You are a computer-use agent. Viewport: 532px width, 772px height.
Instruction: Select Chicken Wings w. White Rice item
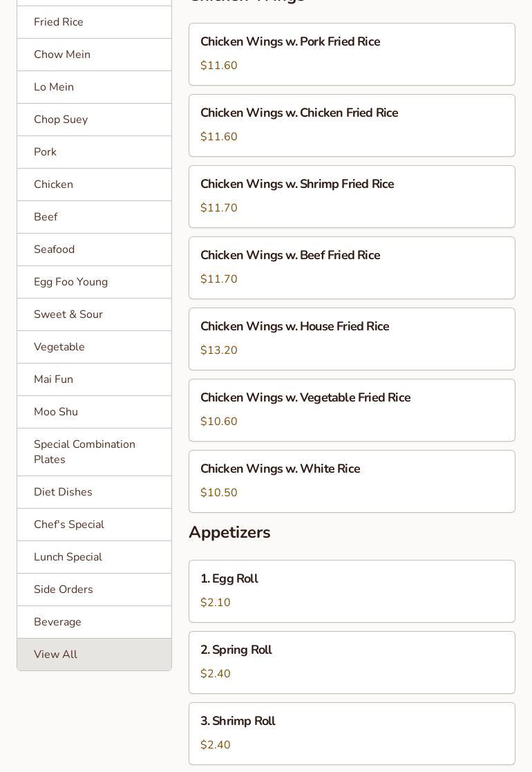point(352,481)
